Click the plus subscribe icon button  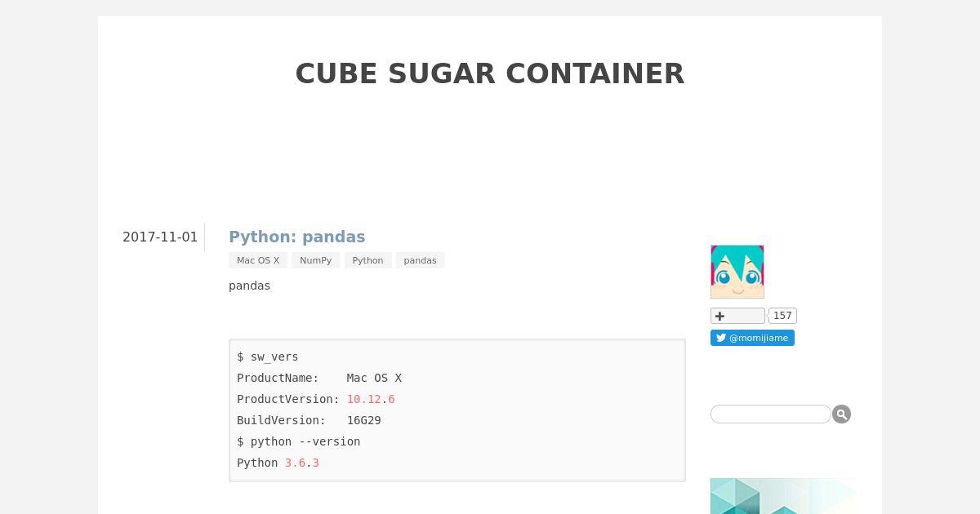(x=737, y=316)
